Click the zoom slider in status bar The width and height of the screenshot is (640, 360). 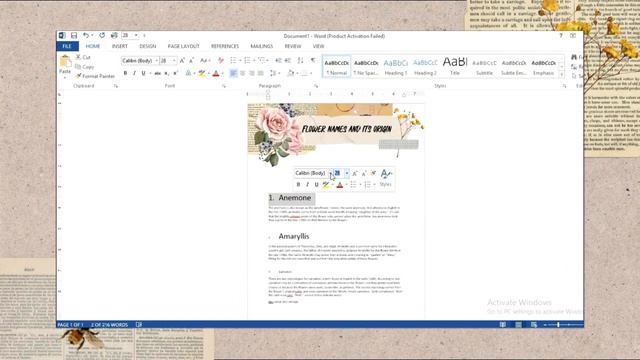point(558,324)
